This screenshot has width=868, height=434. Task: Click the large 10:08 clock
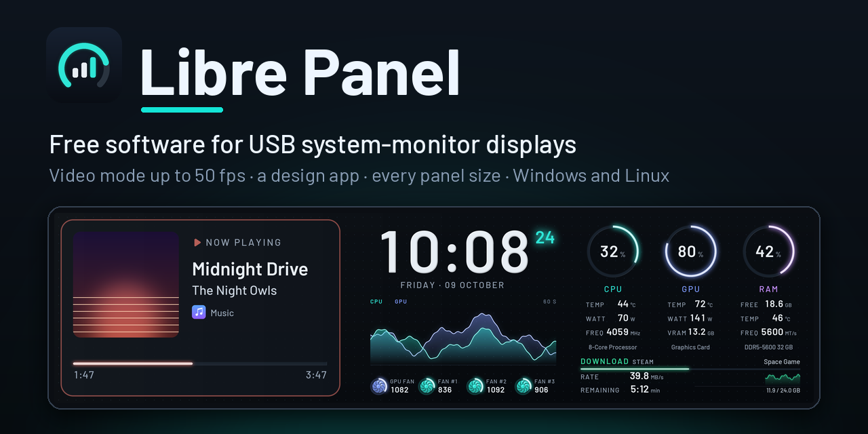pos(454,252)
